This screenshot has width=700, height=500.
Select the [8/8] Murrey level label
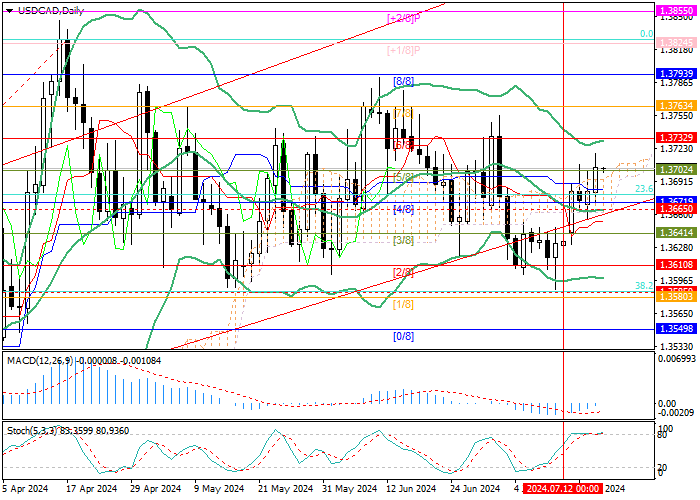pos(403,81)
